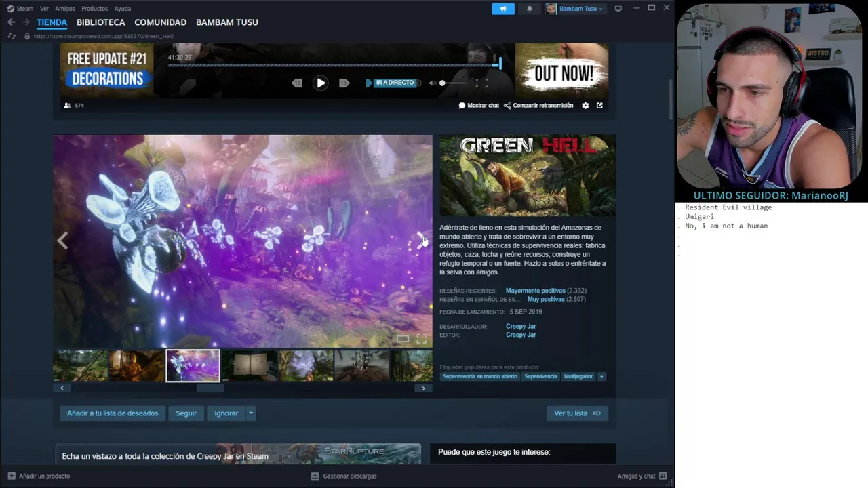Show the broadcast chat
This screenshot has height=488, width=868.
point(479,106)
